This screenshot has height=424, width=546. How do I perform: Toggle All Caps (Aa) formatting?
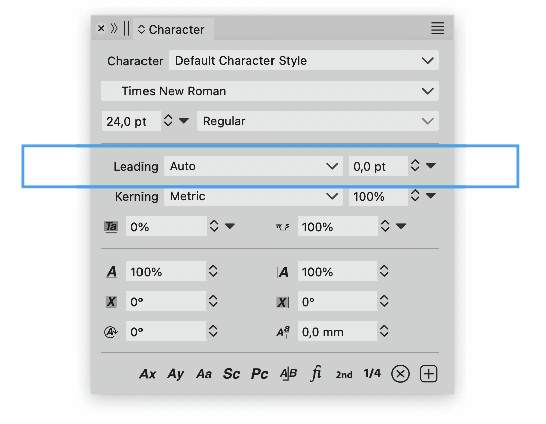(x=204, y=374)
